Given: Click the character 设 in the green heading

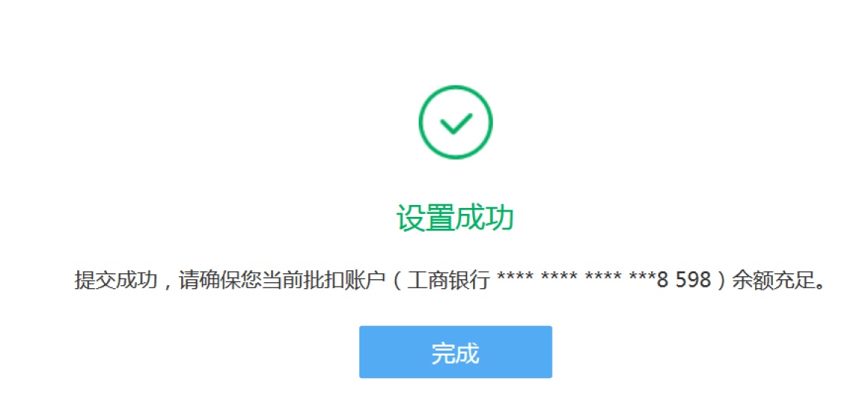Looking at the screenshot, I should [x=410, y=218].
